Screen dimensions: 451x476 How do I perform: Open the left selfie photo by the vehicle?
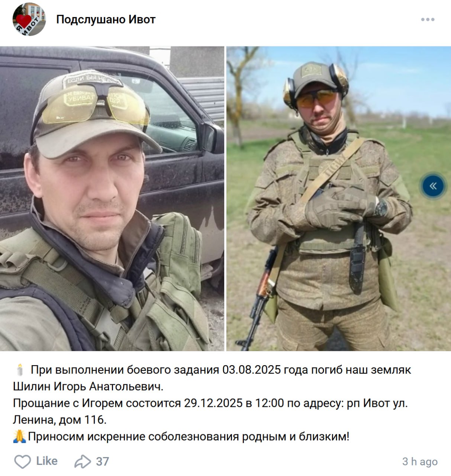coord(112,199)
